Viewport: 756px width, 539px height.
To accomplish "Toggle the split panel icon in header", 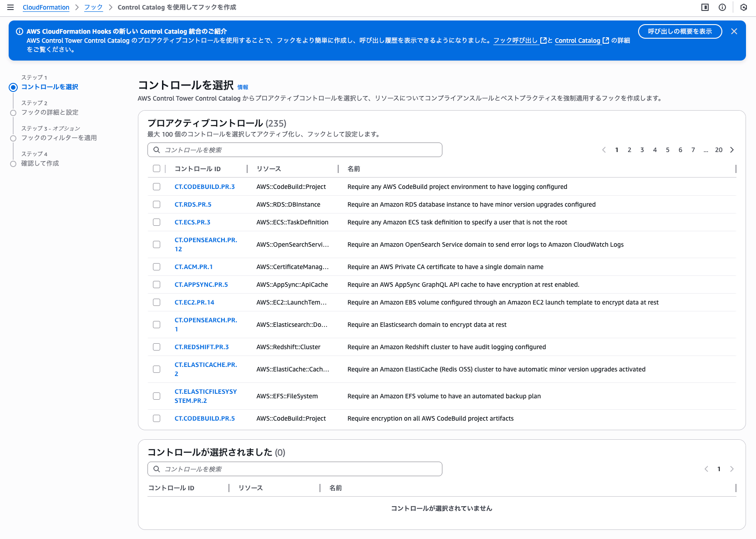I will point(705,7).
